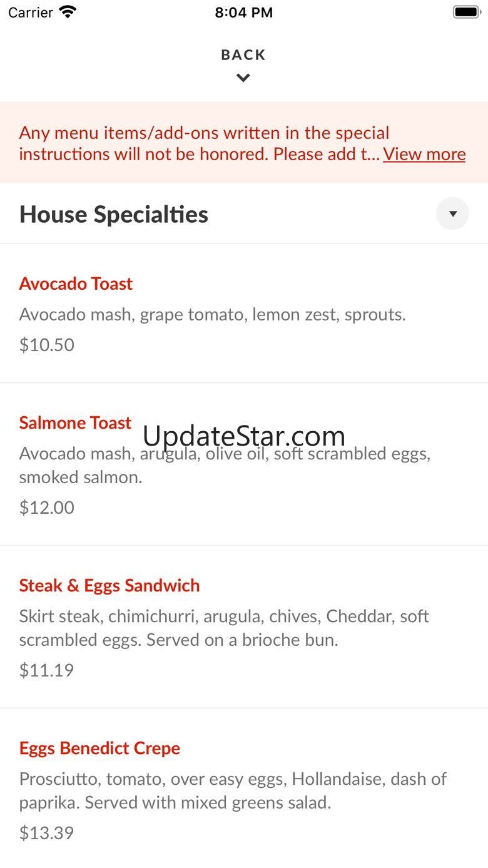Open the Avocado Toast menu item

coord(76,283)
